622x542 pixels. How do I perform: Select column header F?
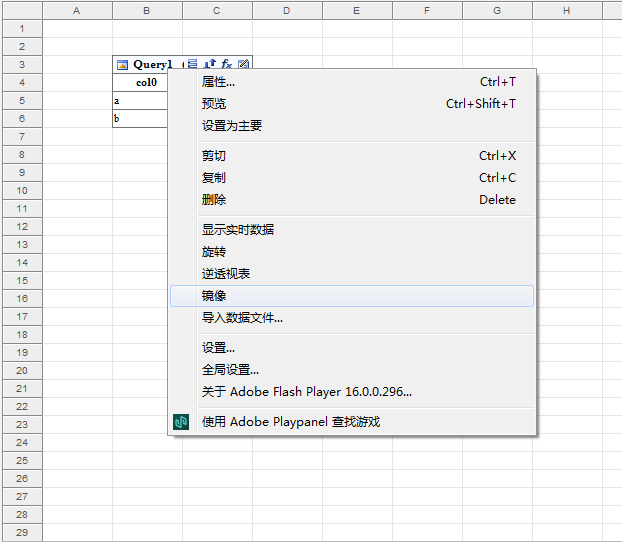coord(427,11)
